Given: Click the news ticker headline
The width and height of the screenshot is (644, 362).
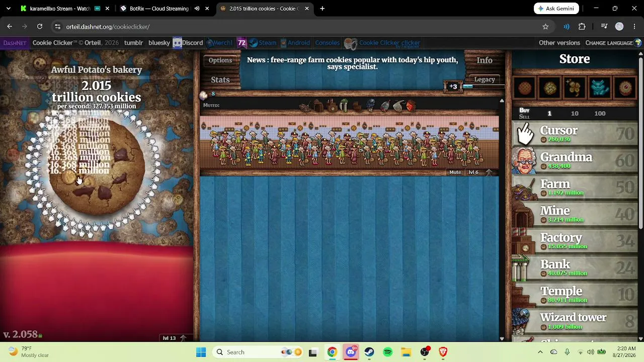Looking at the screenshot, I should click(352, 63).
